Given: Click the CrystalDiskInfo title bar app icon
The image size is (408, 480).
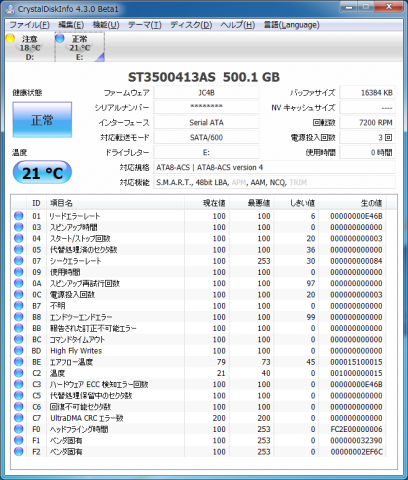Looking at the screenshot, I should [10, 9].
